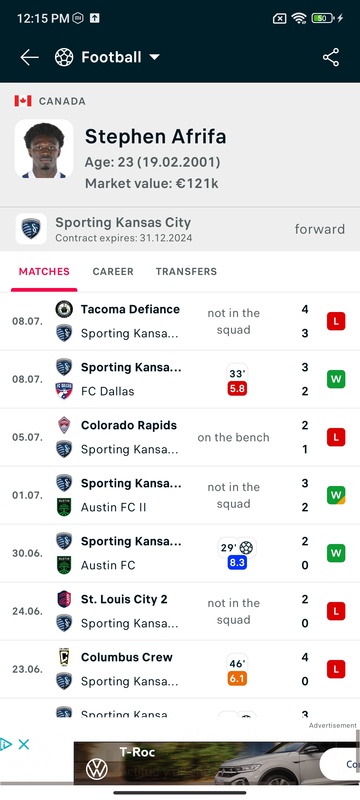Open the Sporting Kansas City club crest

click(x=31, y=229)
